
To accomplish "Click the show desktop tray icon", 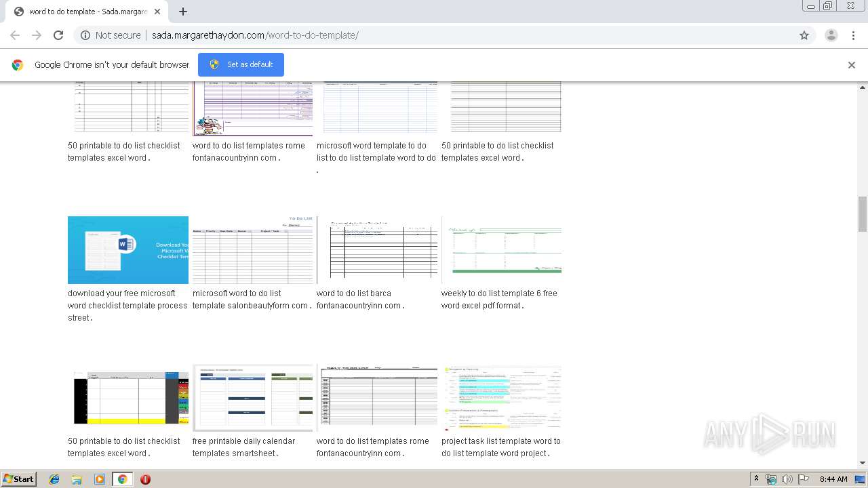I will click(861, 479).
